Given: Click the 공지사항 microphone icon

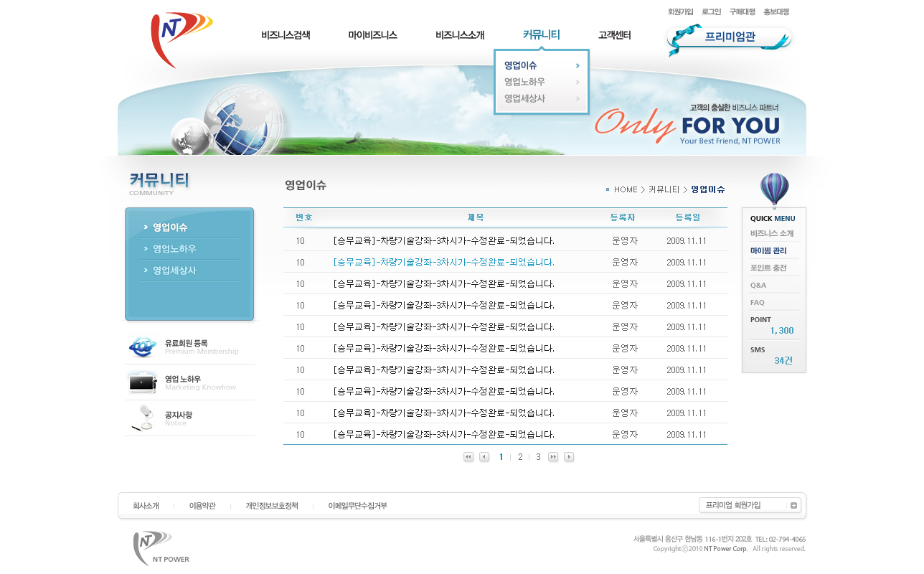Looking at the screenshot, I should 143,418.
